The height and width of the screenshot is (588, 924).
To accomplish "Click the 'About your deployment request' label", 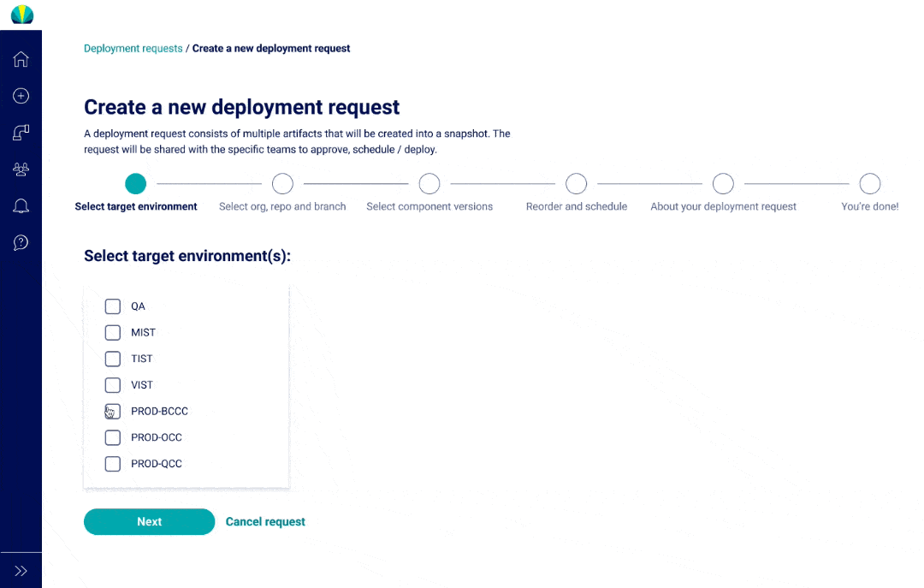I will [723, 206].
